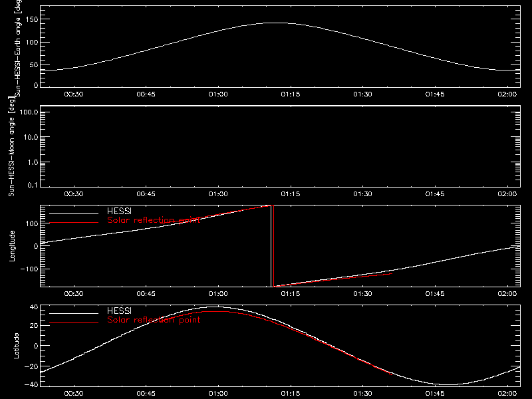The height and width of the screenshot is (399, 532).
Task: Click the 150 tick on Earth angle axis
Action: [x=31, y=19]
